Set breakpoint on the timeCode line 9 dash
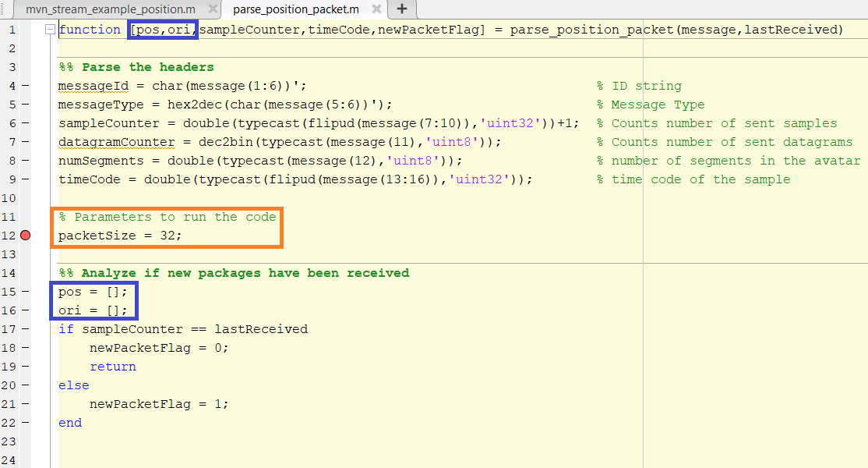 click(26, 179)
